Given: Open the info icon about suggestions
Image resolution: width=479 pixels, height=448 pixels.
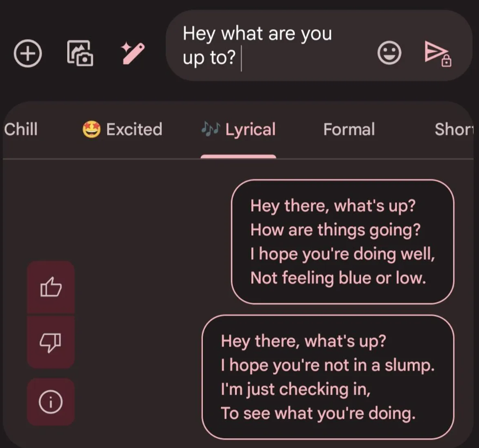Looking at the screenshot, I should [x=51, y=402].
